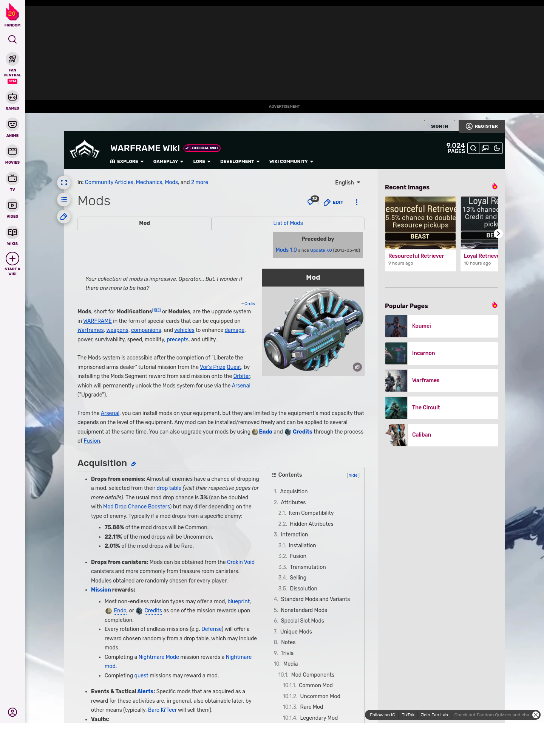The height and width of the screenshot is (756, 544).
Task: Open The Circuit popular page
Action: [442, 408]
